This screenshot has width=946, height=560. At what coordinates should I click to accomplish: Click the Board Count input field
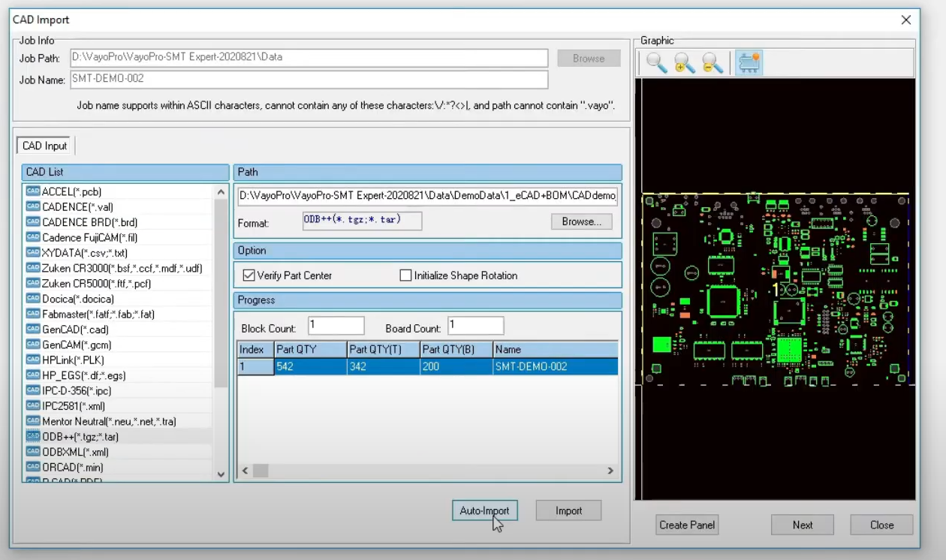click(x=476, y=326)
